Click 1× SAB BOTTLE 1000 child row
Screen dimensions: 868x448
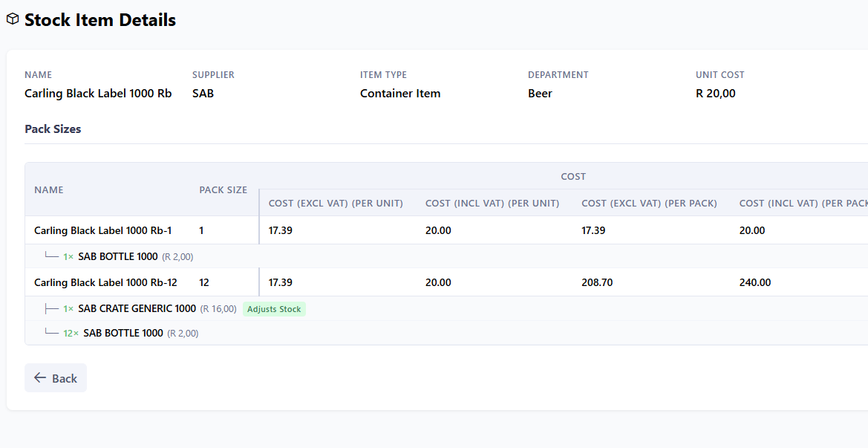(446, 256)
